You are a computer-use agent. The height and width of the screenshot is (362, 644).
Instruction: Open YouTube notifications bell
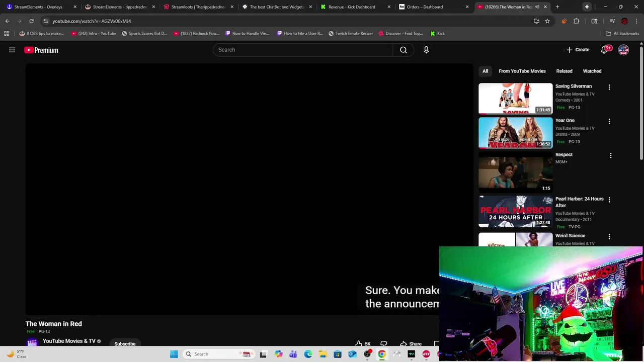pos(605,50)
